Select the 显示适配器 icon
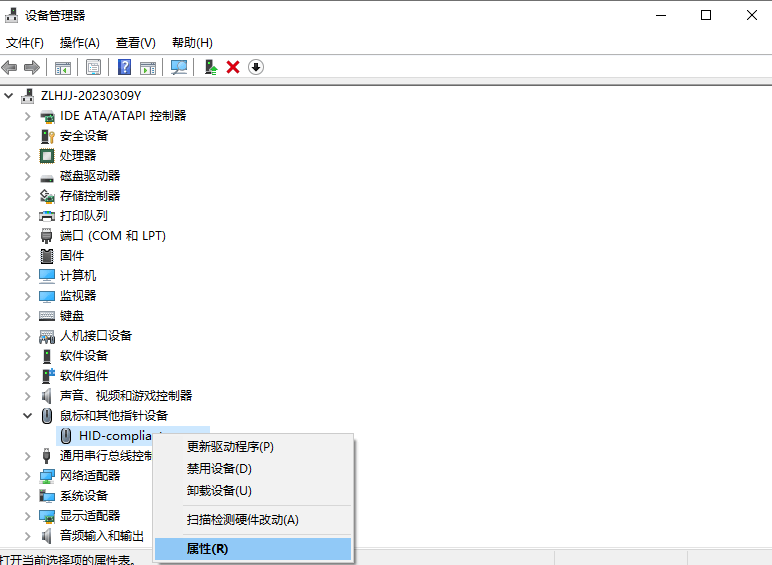The height and width of the screenshot is (565, 772). [x=47, y=516]
